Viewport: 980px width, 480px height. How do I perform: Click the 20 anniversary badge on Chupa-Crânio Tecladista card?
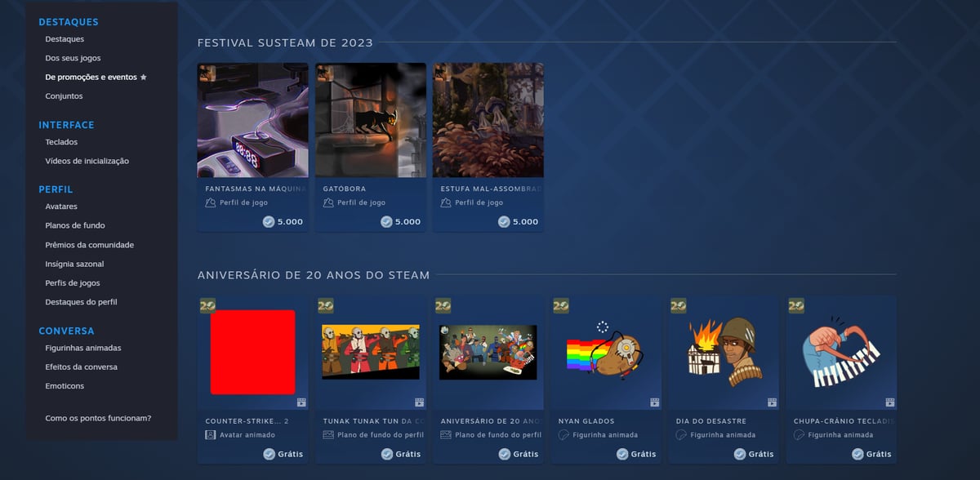coord(795,305)
